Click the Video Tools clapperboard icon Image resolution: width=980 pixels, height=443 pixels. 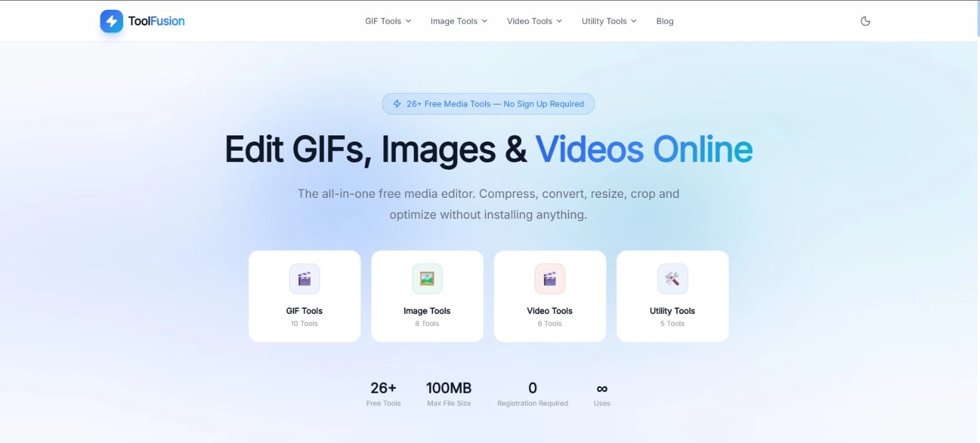tap(549, 279)
